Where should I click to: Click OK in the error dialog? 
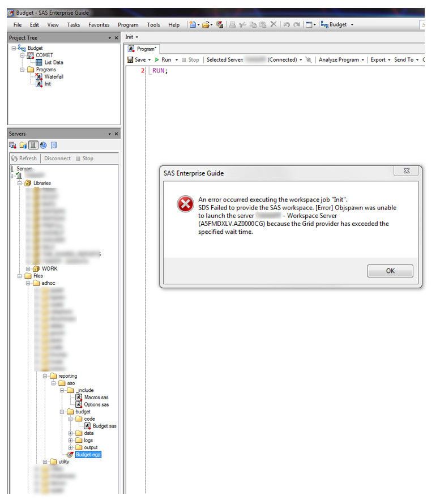390,271
